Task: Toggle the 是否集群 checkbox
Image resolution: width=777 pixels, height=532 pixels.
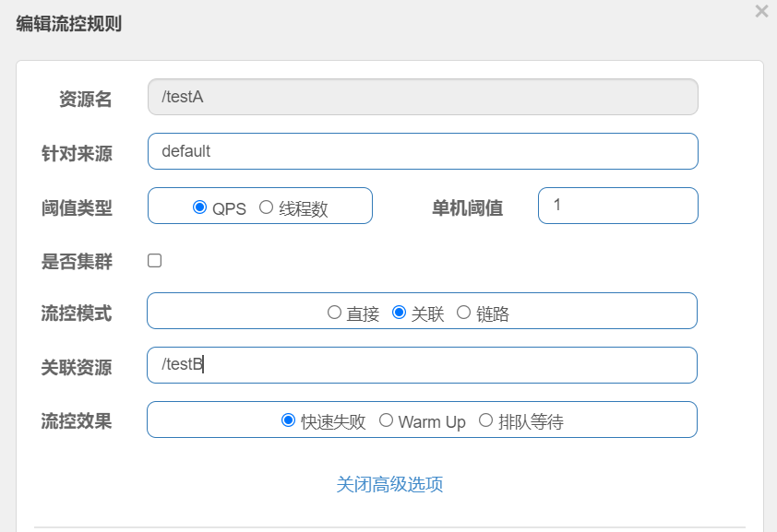Action: 155,260
